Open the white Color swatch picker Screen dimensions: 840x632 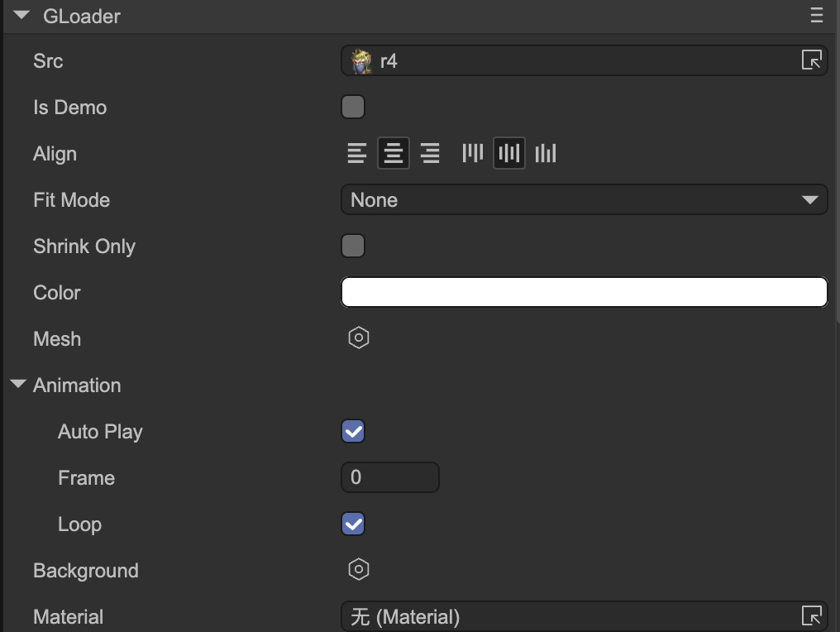pyautogui.click(x=584, y=292)
